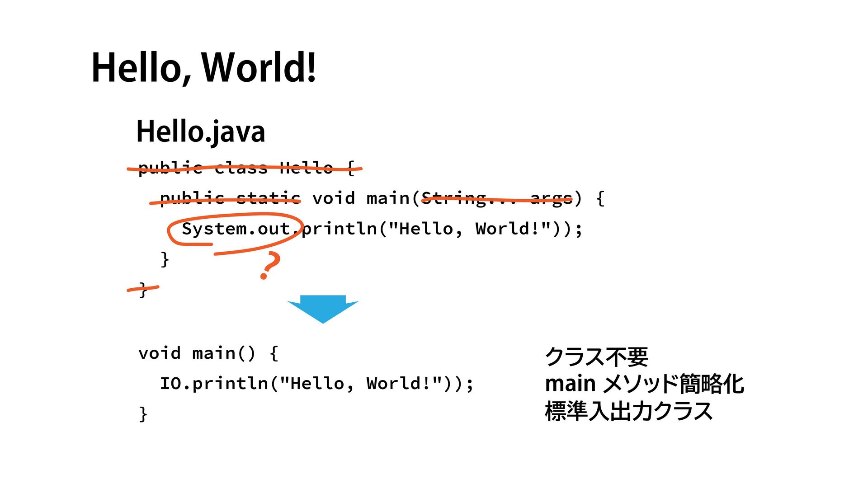
Task: Click the main メソッド簡略化 text
Action: [644, 384]
